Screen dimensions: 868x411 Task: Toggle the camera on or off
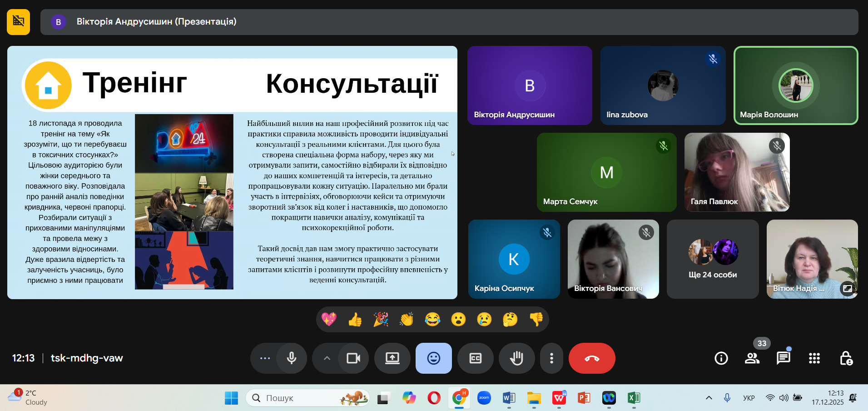click(x=353, y=358)
